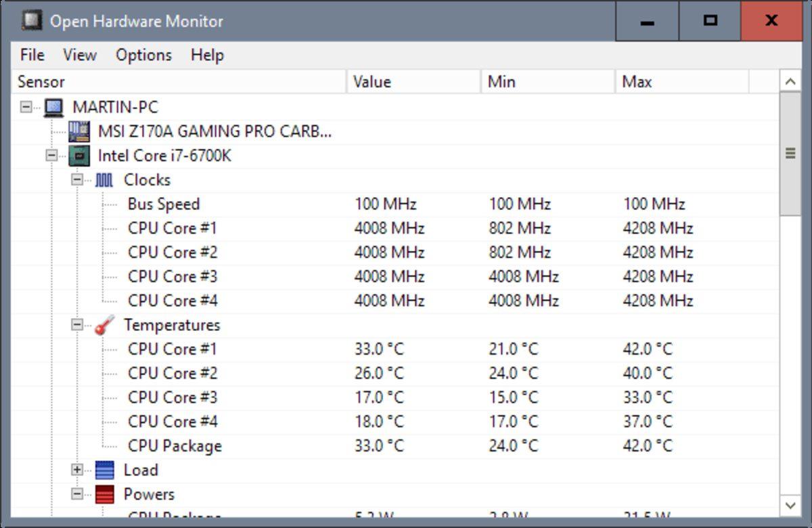The image size is (812, 528).
Task: Click the scrollbar down arrow
Action: point(790,505)
